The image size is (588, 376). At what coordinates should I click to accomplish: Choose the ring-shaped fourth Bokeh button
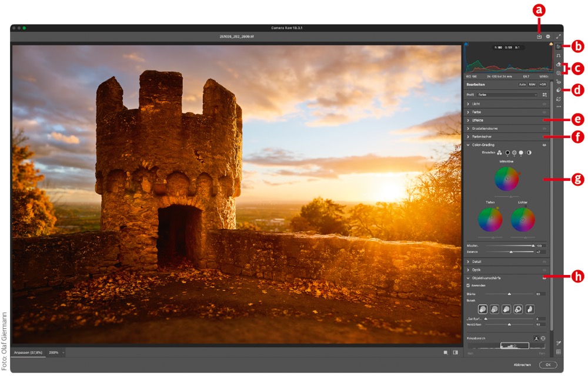[518, 310]
